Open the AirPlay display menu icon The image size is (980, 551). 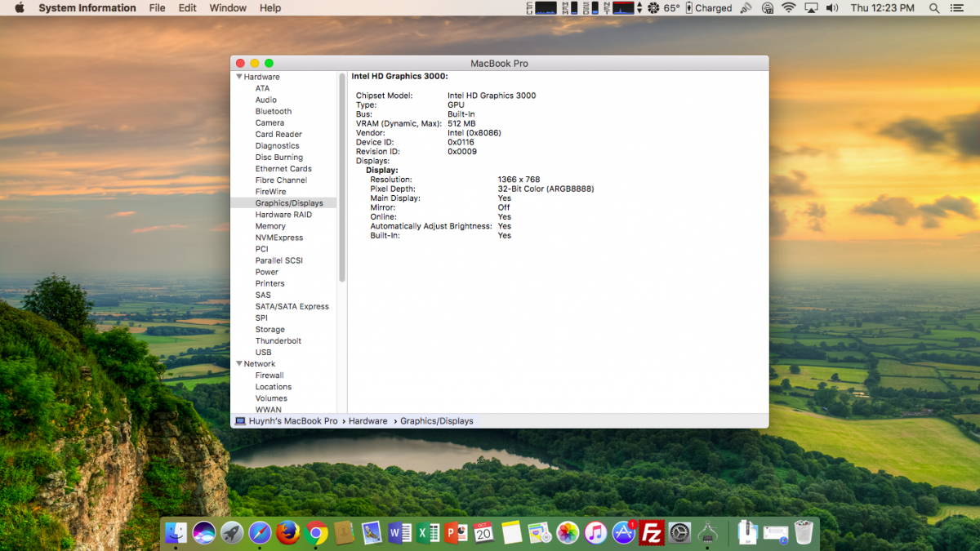[x=811, y=8]
